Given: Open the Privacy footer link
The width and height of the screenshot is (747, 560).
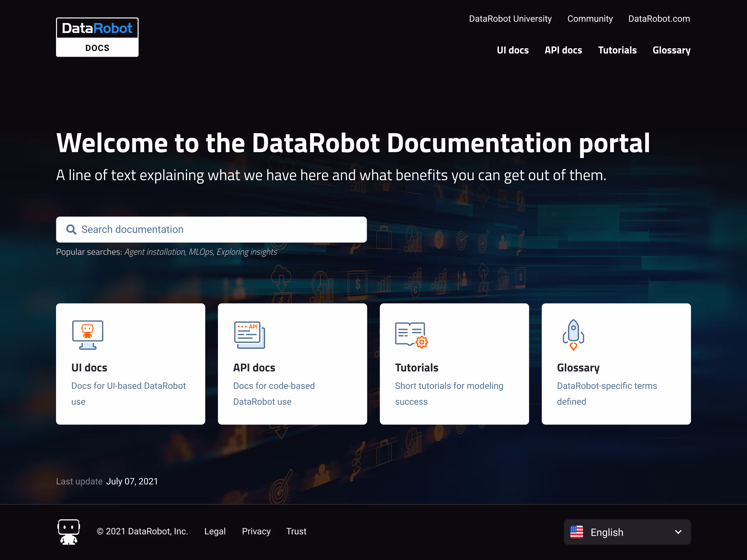Looking at the screenshot, I should point(256,531).
